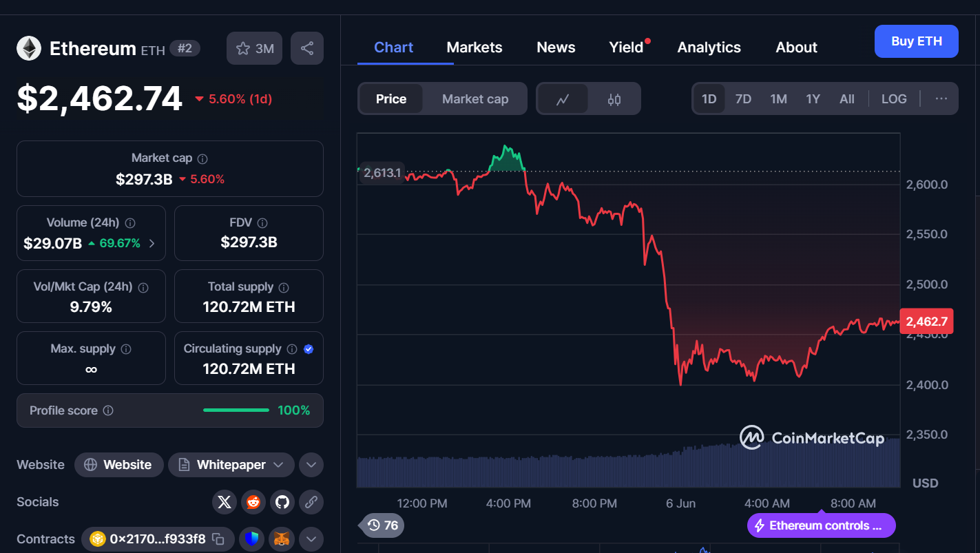Viewport: 980px width, 553px height.
Task: Open the Chart tab
Action: coord(394,48)
